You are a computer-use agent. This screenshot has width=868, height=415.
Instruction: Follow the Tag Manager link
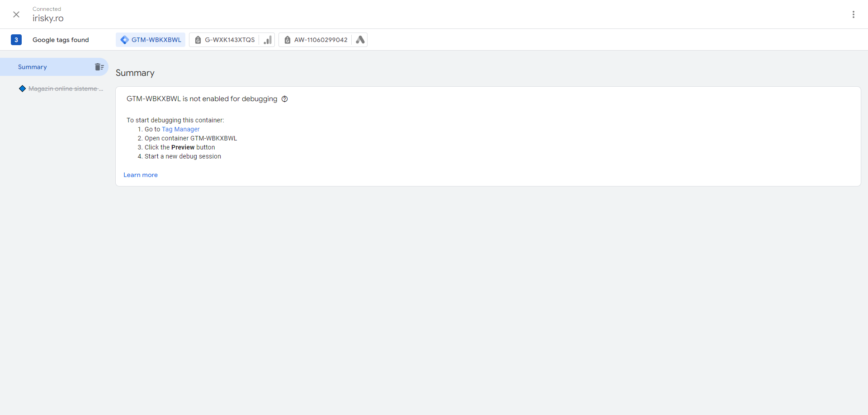(181, 129)
